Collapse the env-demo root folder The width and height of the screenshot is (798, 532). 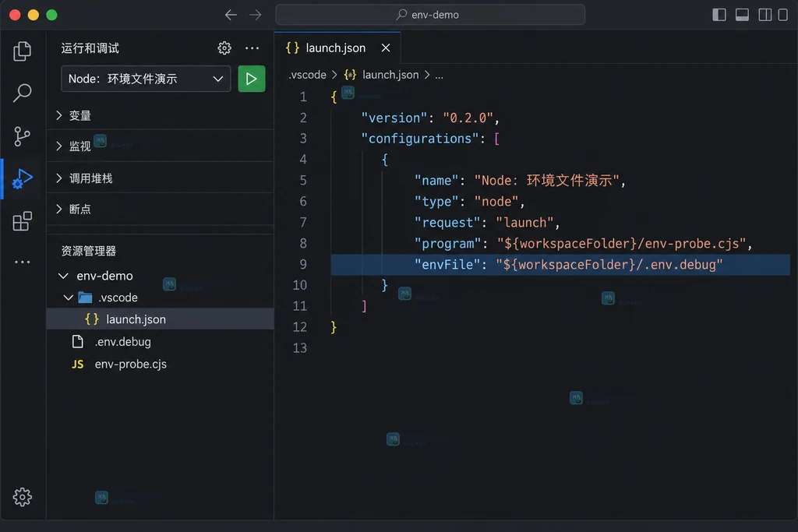[160, 276]
